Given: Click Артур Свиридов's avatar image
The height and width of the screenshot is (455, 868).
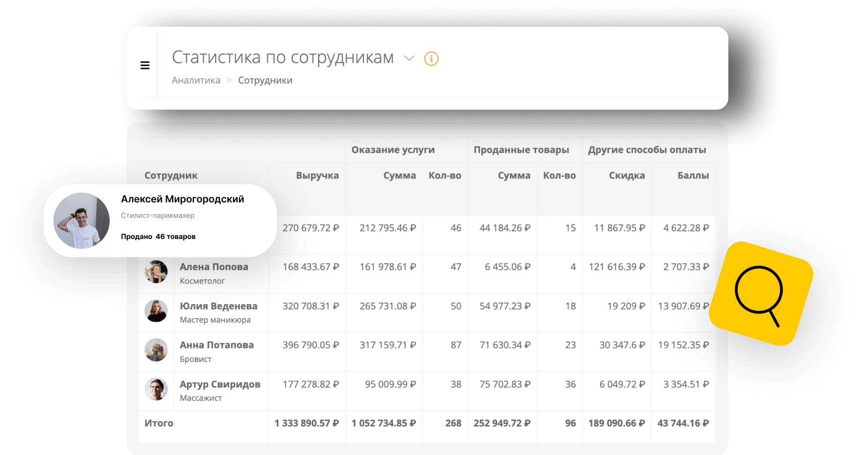Looking at the screenshot, I should tap(156, 389).
